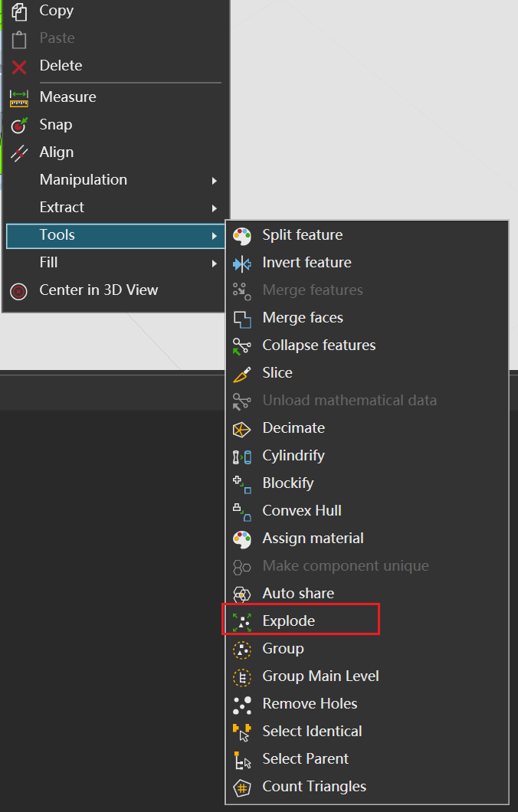The image size is (518, 812).
Task: Select Collapse features entry
Action: point(319,345)
